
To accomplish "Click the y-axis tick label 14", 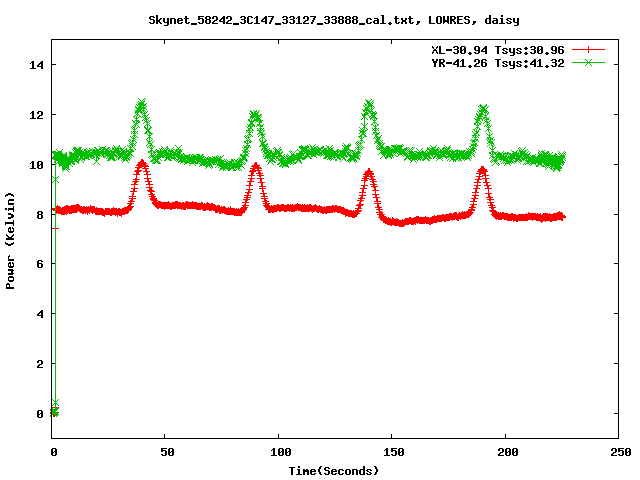I will point(36,65).
